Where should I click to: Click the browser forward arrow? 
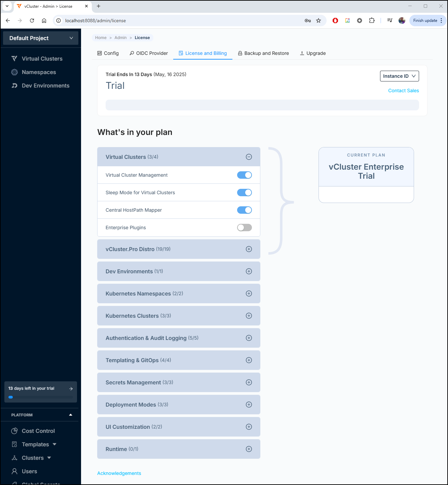[20, 21]
